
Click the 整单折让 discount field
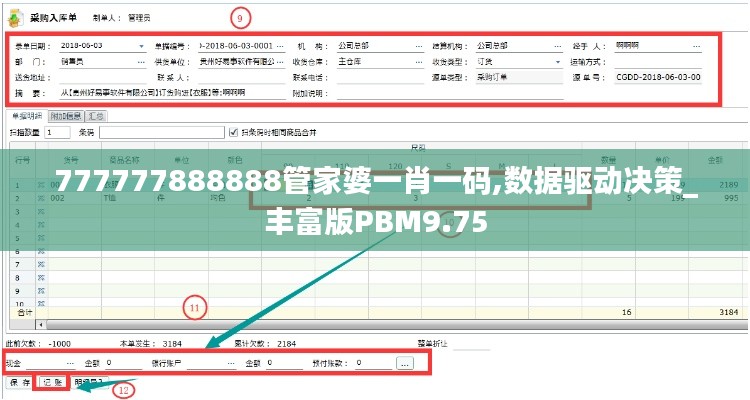click(472, 344)
